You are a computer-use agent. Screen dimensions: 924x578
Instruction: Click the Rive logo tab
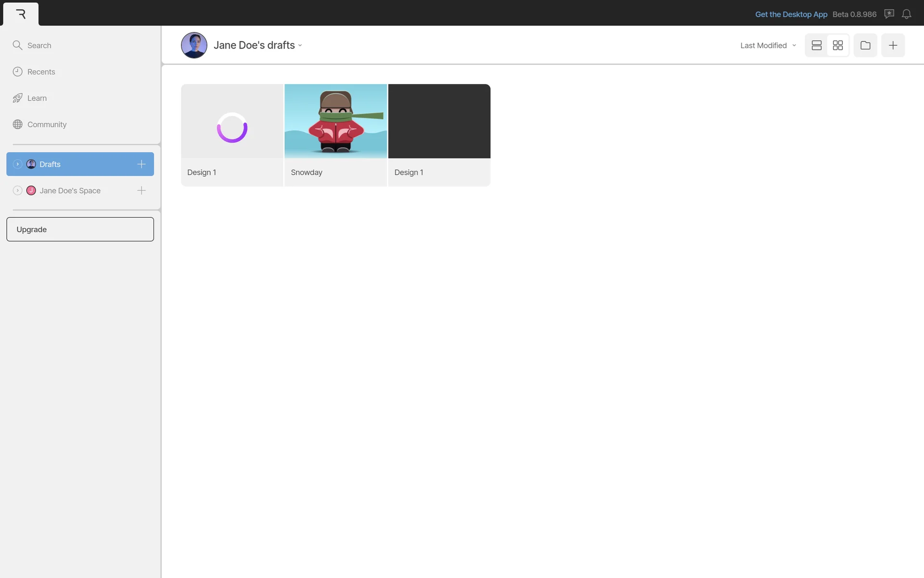21,14
